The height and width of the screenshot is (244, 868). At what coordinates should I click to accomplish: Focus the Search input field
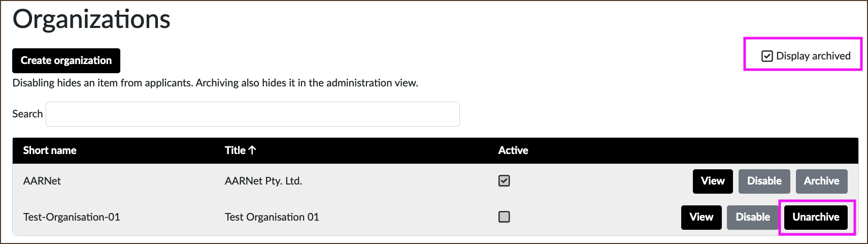click(x=253, y=114)
